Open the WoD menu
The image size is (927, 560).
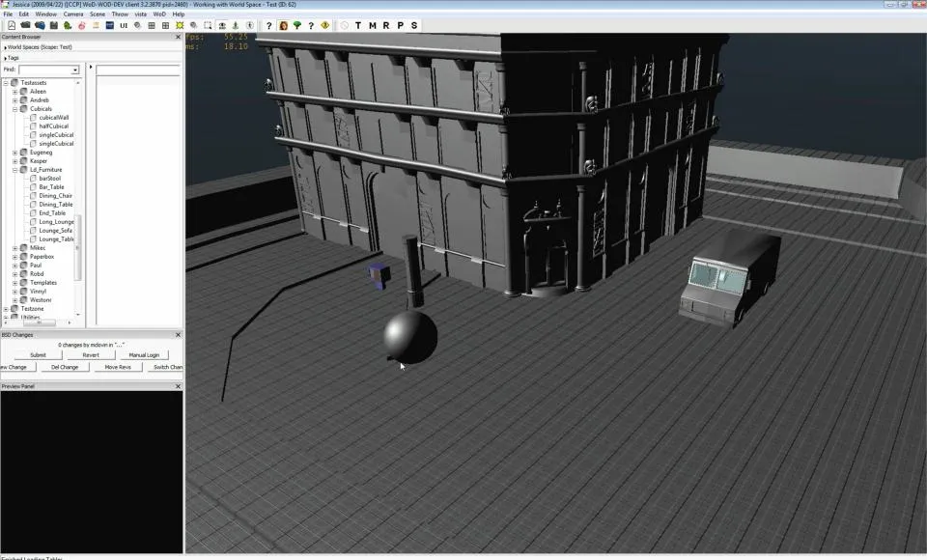[x=160, y=14]
